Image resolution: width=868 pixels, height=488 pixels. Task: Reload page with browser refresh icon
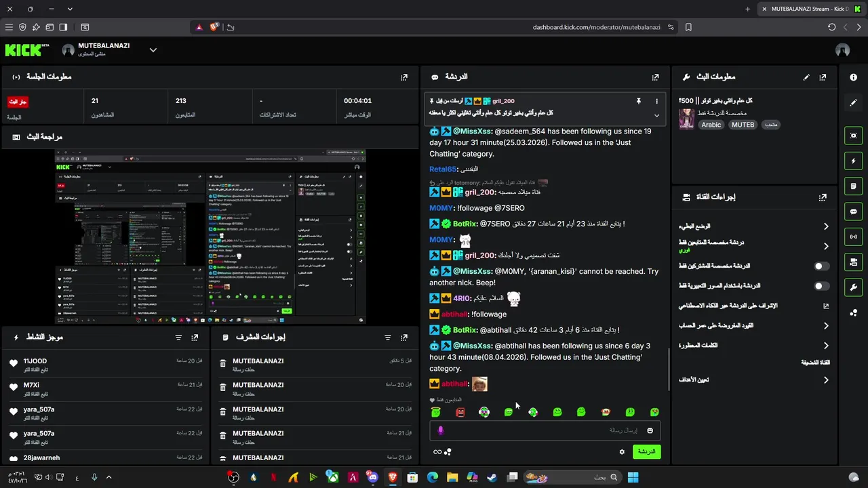coord(831,27)
